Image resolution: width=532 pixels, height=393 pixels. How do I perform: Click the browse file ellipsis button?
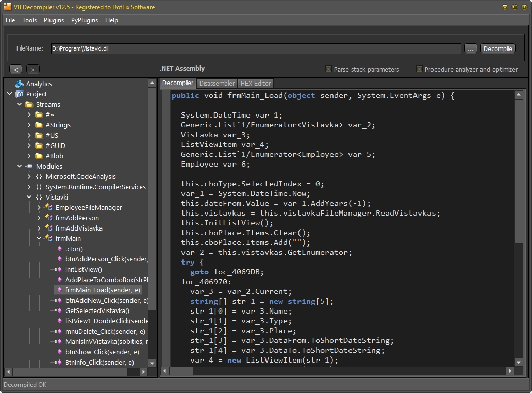[x=471, y=48]
